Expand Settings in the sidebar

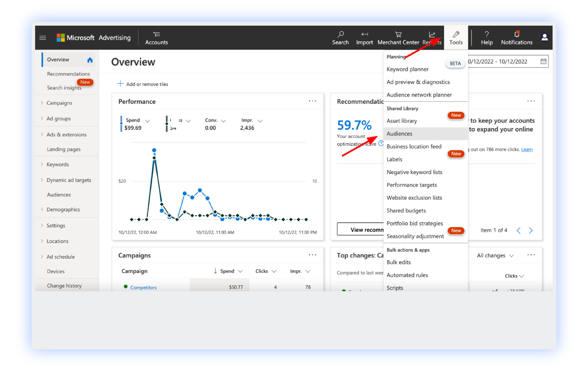[42, 225]
